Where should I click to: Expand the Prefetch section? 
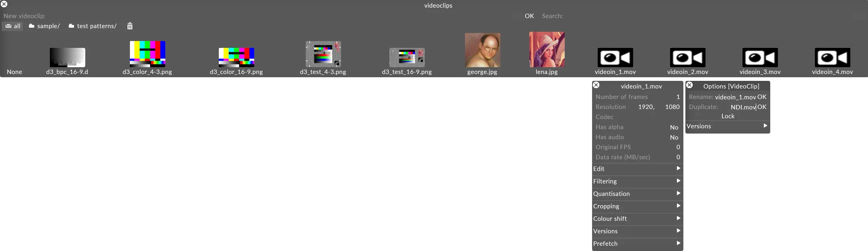click(x=638, y=244)
